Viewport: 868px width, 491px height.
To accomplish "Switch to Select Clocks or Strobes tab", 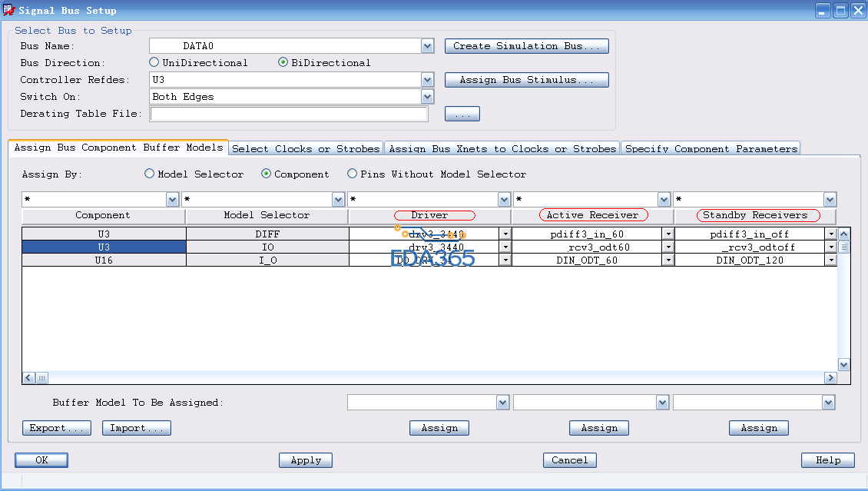I will click(306, 148).
